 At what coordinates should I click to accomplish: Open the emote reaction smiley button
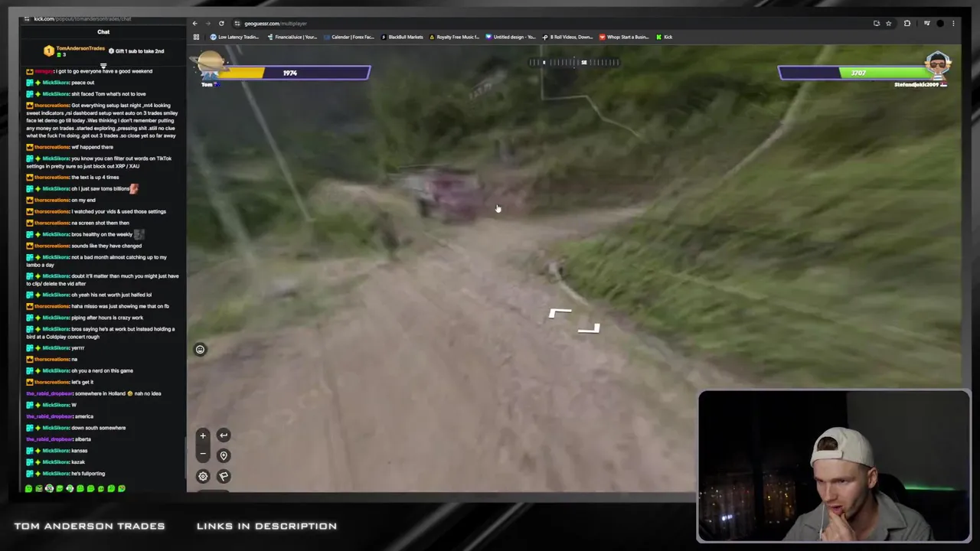coord(200,350)
